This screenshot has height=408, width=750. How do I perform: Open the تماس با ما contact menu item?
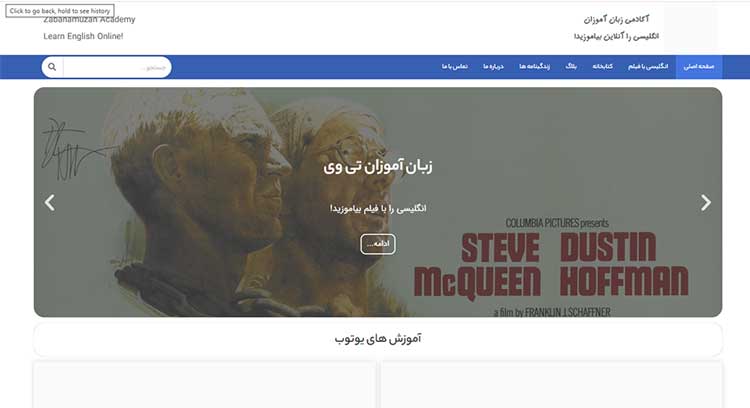pos(454,66)
